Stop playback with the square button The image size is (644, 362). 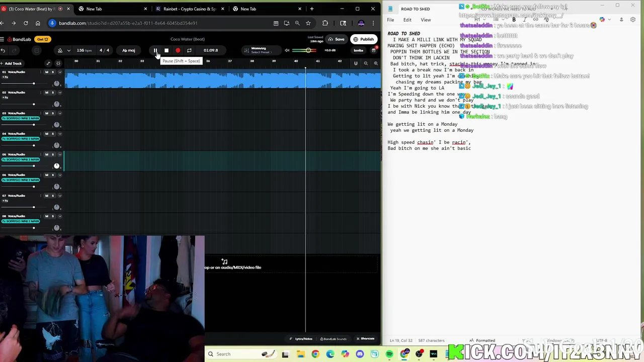coord(167,50)
